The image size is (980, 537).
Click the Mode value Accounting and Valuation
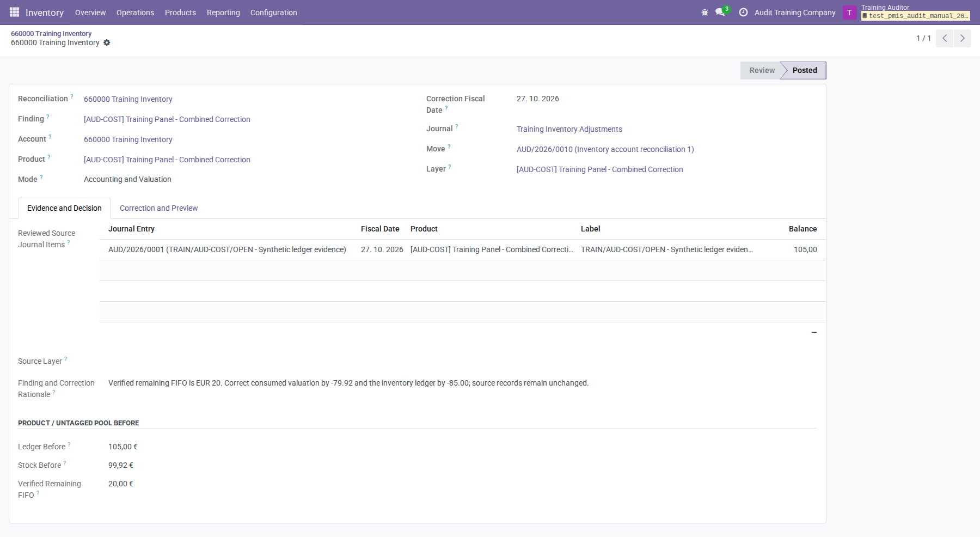[x=127, y=179]
